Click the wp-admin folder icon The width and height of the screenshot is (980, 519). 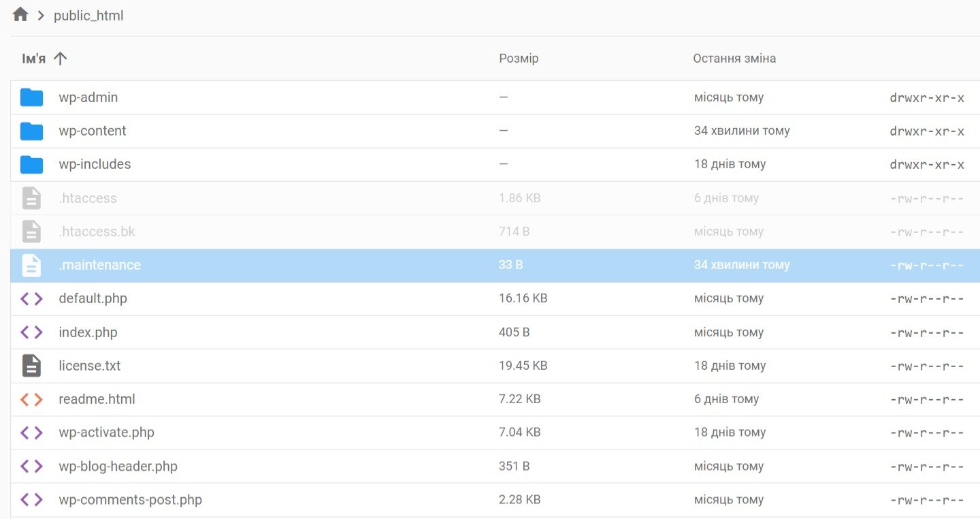click(x=31, y=97)
